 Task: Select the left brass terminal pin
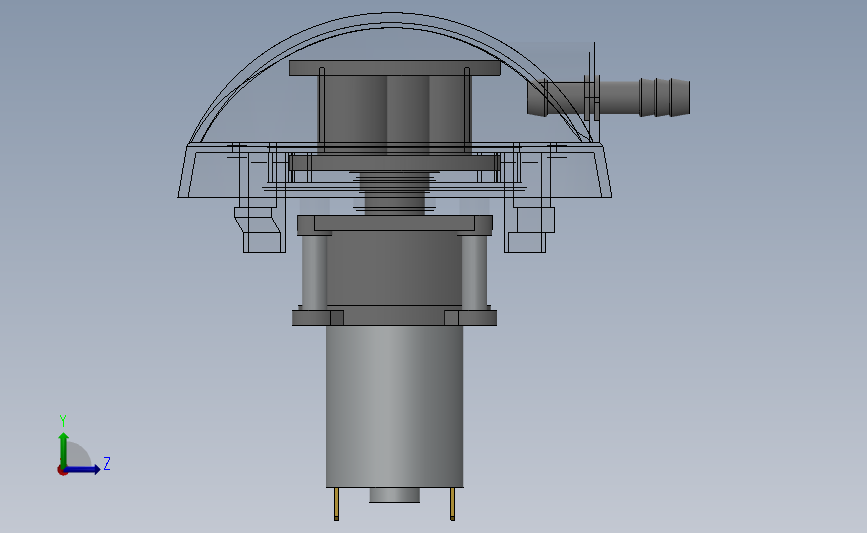point(336,504)
